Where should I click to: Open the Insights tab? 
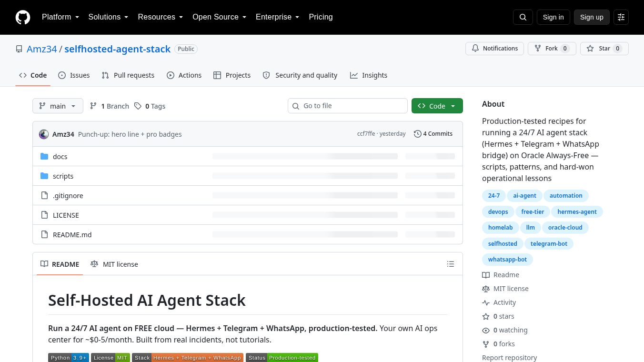coord(369,75)
